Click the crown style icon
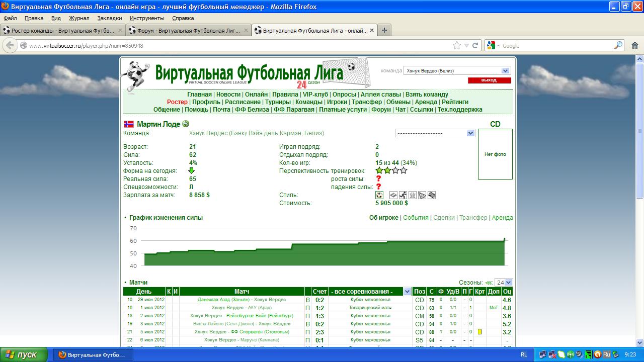The width and height of the screenshot is (644, 362). [x=413, y=195]
